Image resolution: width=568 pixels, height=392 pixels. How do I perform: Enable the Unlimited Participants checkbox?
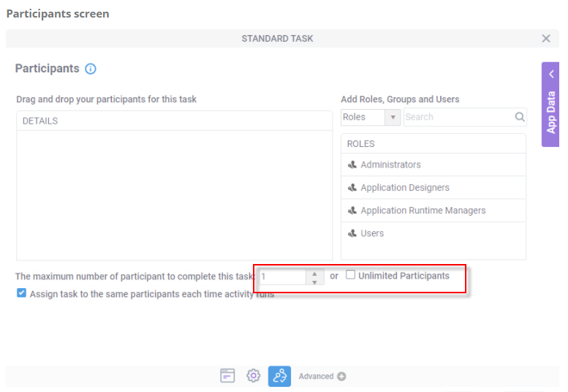[351, 276]
